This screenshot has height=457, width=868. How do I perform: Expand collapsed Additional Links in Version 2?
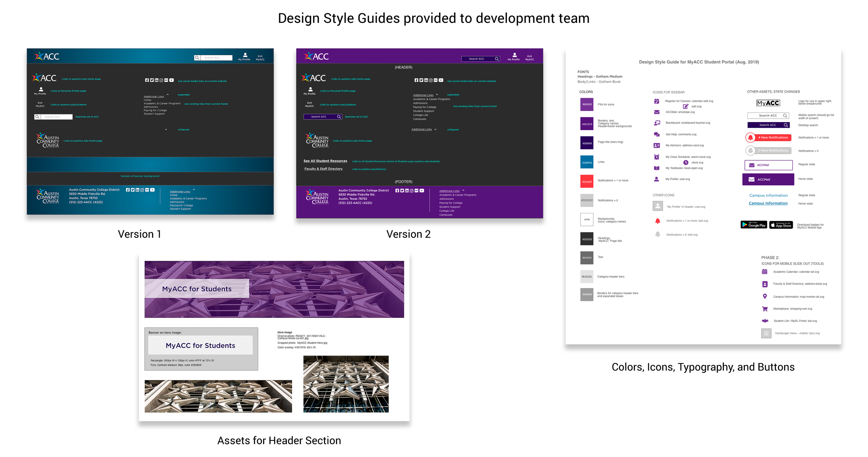tap(435, 129)
